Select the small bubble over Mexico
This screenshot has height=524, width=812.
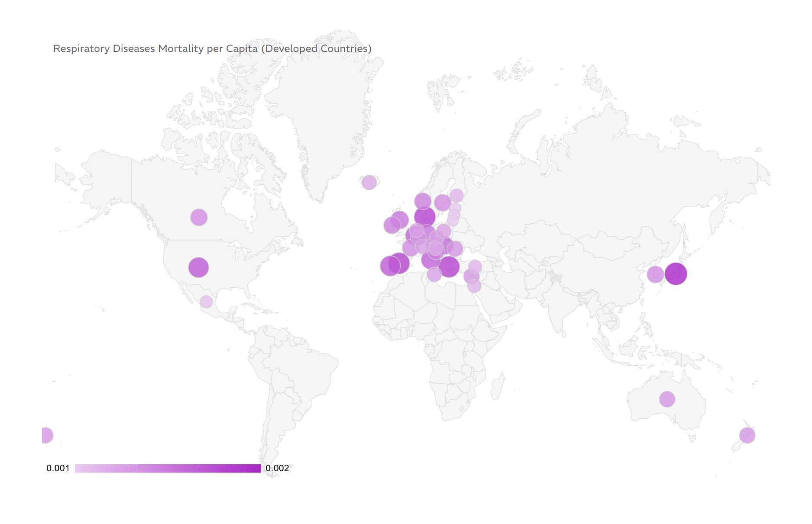click(206, 302)
